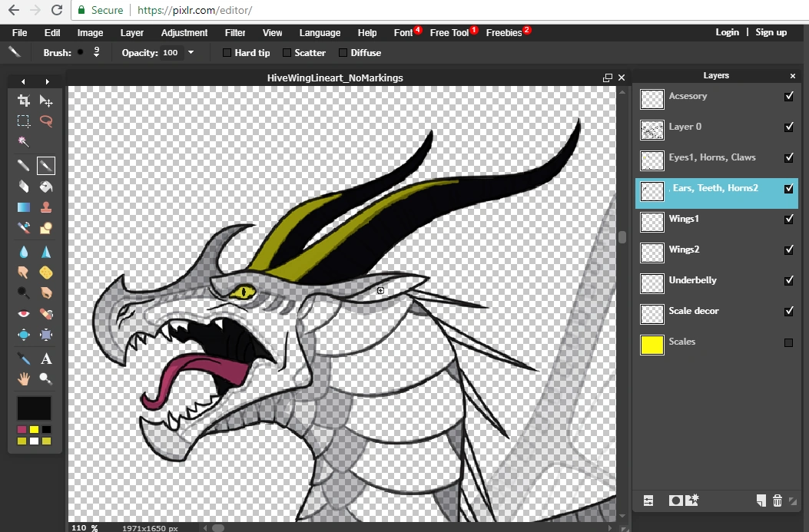Hide the Wings1 layer

[788, 220]
